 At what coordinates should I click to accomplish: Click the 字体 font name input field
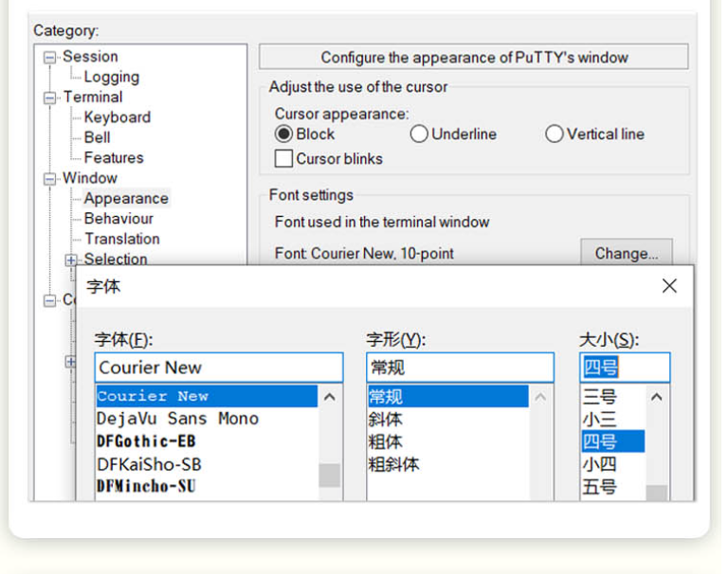pos(219,368)
